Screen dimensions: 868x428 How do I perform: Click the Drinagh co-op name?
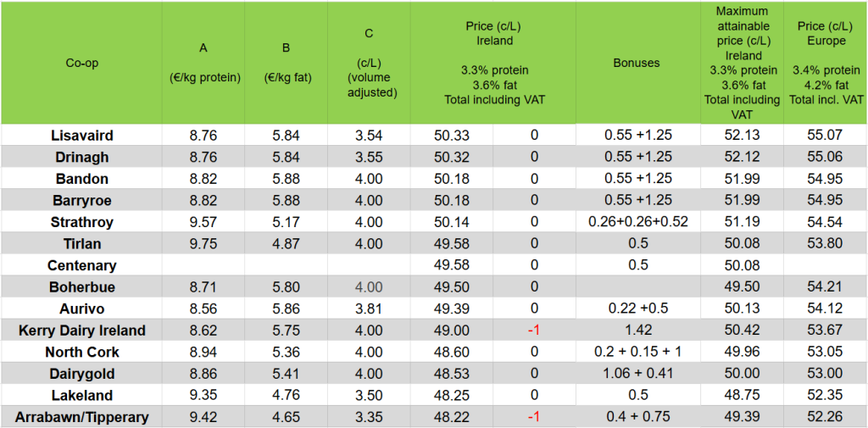pyautogui.click(x=81, y=157)
